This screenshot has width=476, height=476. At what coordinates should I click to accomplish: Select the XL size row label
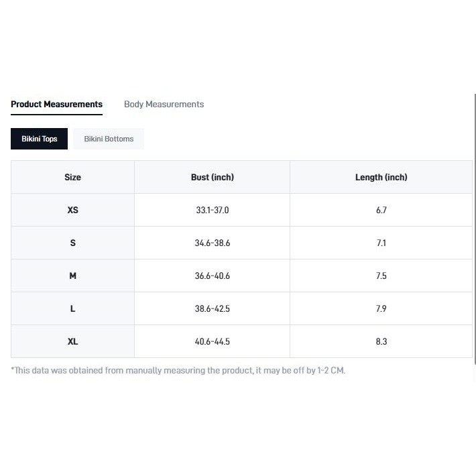(x=72, y=341)
